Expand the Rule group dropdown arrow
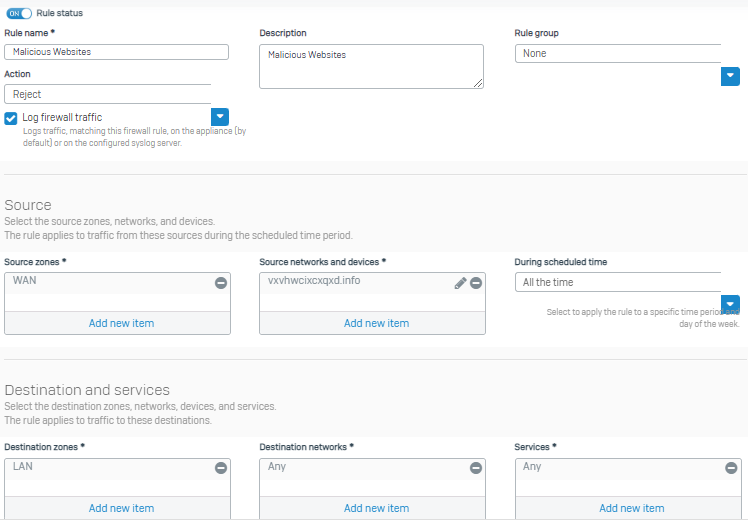 730,76
